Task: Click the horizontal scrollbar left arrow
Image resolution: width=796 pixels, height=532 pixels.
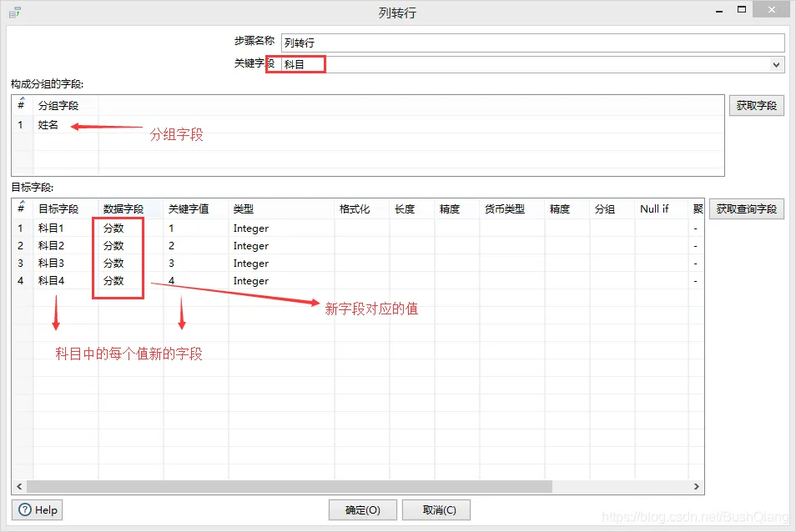Action: click(19, 486)
